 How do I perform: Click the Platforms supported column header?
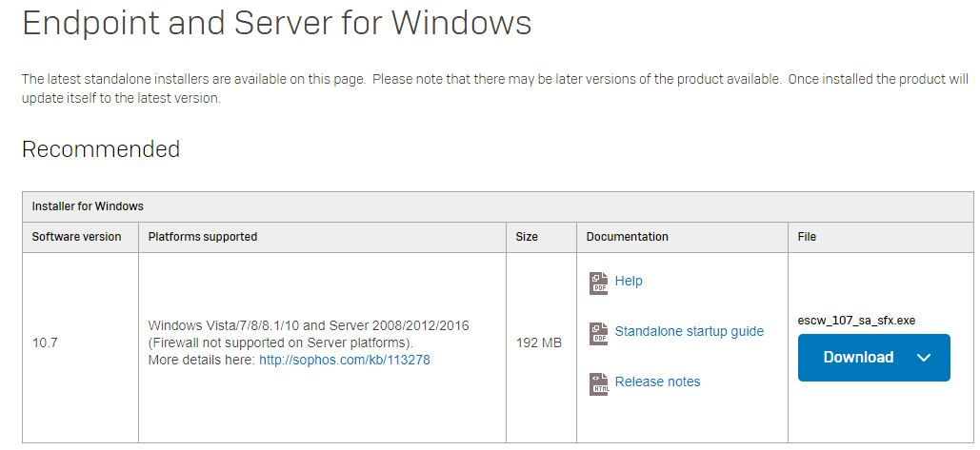point(203,237)
